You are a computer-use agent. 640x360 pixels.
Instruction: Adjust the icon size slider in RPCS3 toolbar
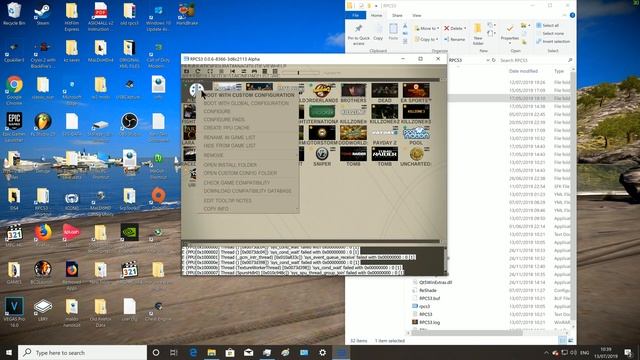coord(301,72)
